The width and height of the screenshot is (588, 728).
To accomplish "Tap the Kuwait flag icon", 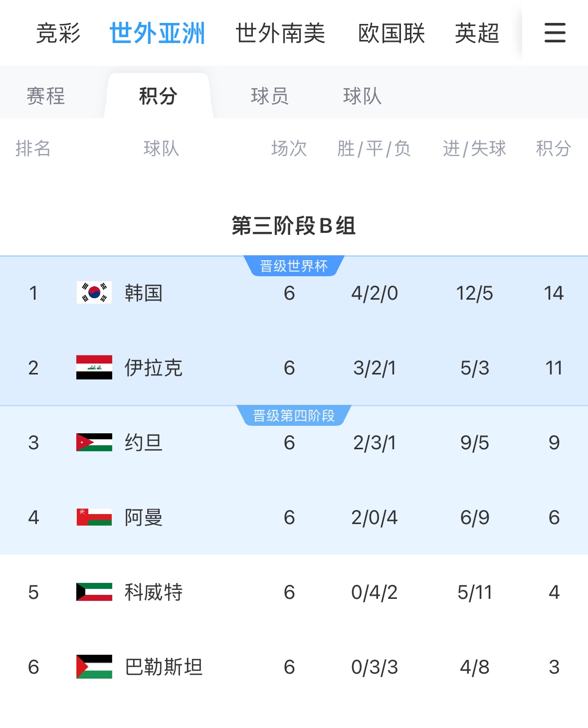I will (94, 592).
